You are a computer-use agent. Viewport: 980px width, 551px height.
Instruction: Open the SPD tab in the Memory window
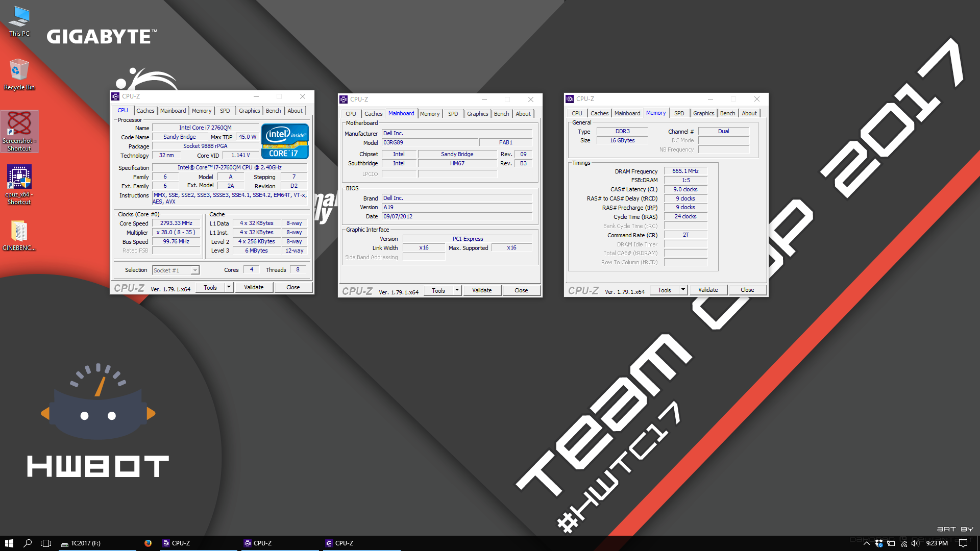pyautogui.click(x=679, y=113)
